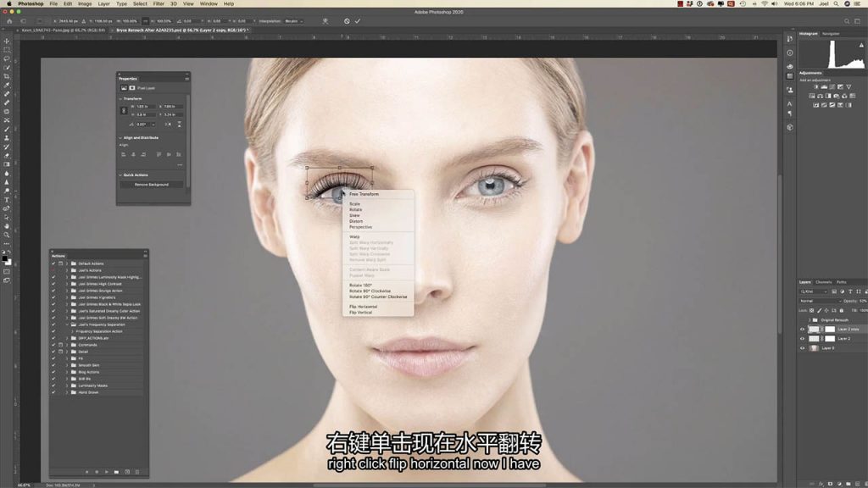Choose Perspective from the context menu
Viewport: 868px width, 488px height.
click(x=360, y=227)
